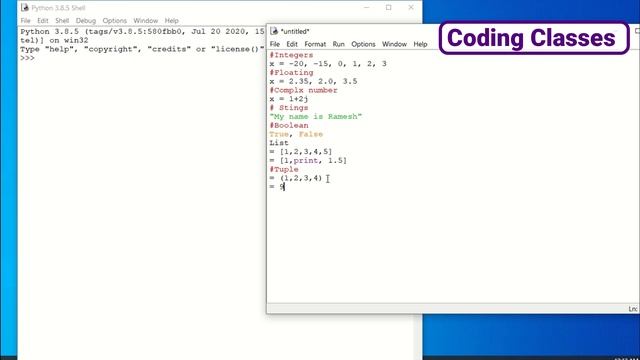
Task: Open the Window menu in the untitled editor
Action: tap(394, 44)
